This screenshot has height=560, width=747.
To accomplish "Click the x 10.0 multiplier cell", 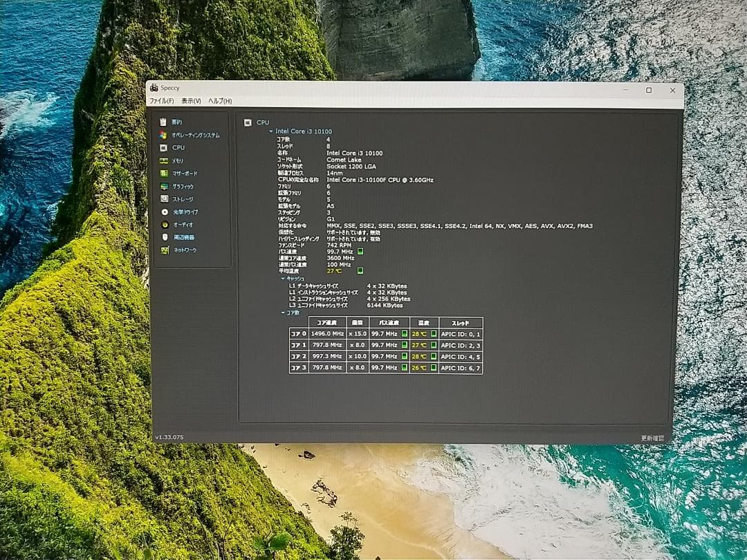I will (358, 356).
